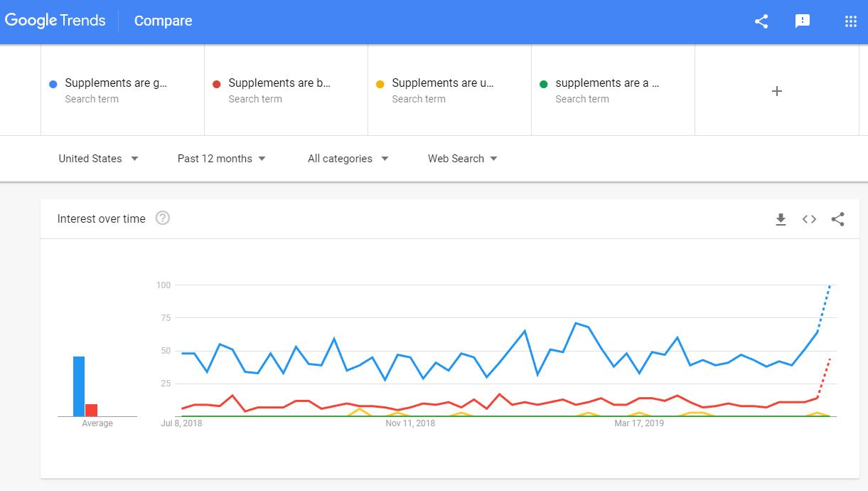Click the share icon in blue header
This screenshot has width=868, height=491.
coord(761,21)
